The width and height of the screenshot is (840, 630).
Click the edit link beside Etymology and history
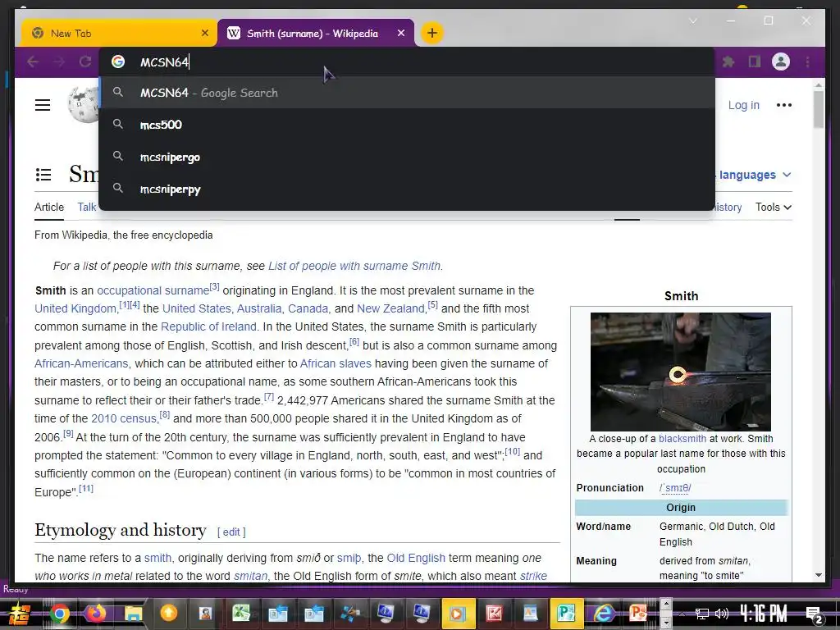coord(231,532)
